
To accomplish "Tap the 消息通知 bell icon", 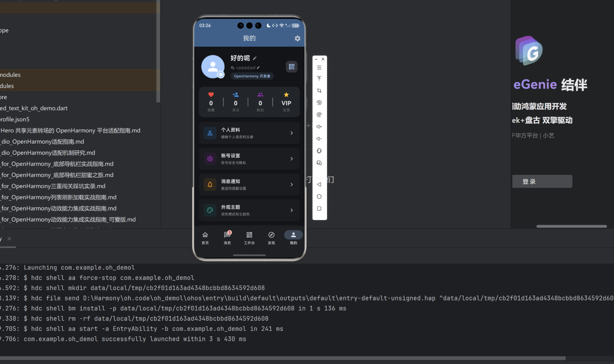I will 210,184.
